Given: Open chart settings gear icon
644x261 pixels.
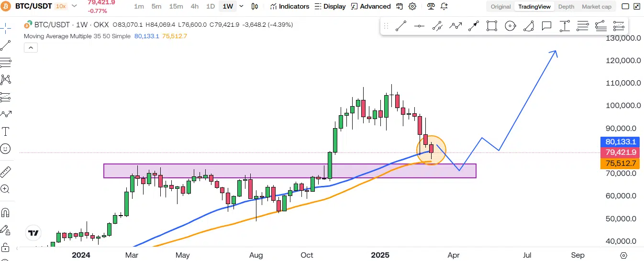Looking at the screenshot, I should [412, 6].
